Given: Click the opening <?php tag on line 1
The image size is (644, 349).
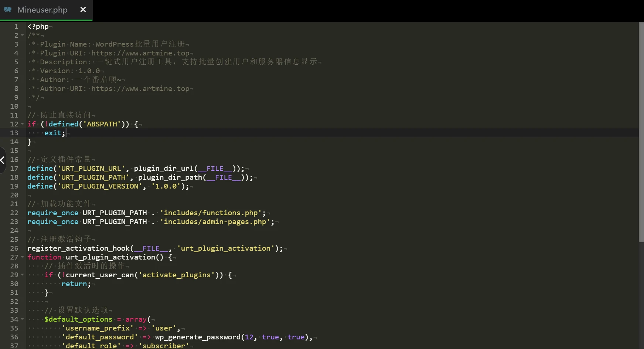Looking at the screenshot, I should point(38,27).
